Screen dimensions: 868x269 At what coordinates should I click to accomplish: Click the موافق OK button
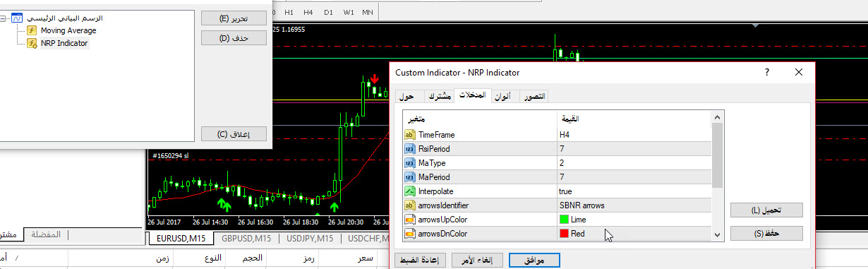pos(534,260)
